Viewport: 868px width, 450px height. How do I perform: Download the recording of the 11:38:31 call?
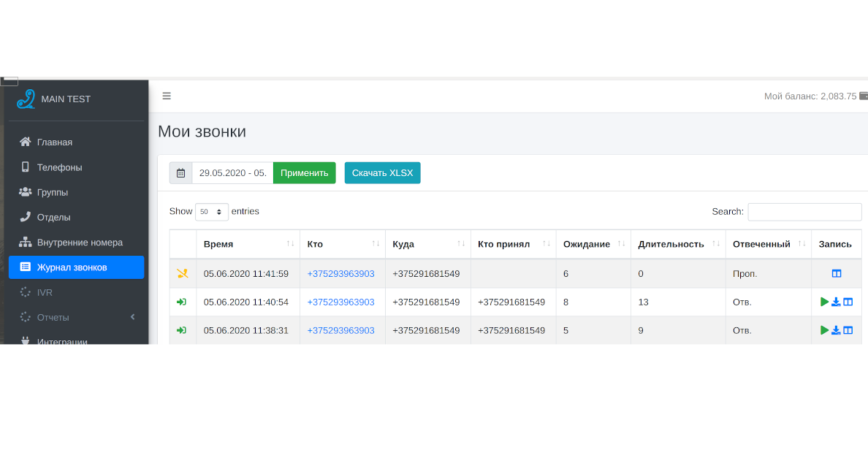tap(836, 329)
